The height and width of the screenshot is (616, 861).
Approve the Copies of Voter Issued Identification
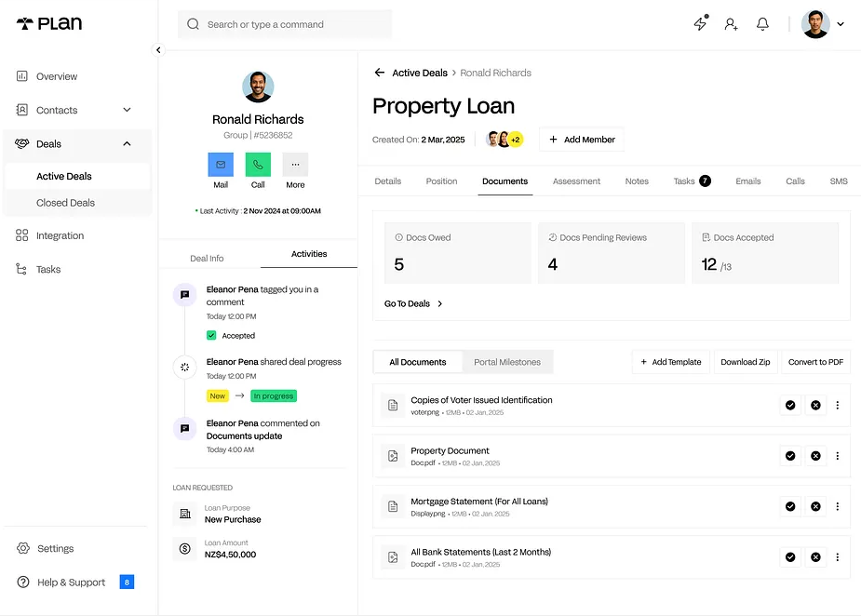[790, 405]
